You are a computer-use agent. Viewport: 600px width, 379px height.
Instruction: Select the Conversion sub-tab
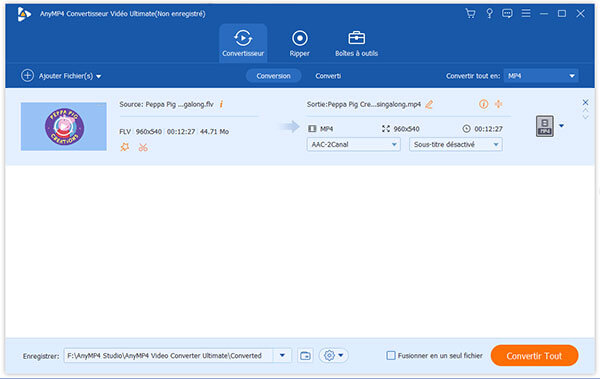[273, 76]
